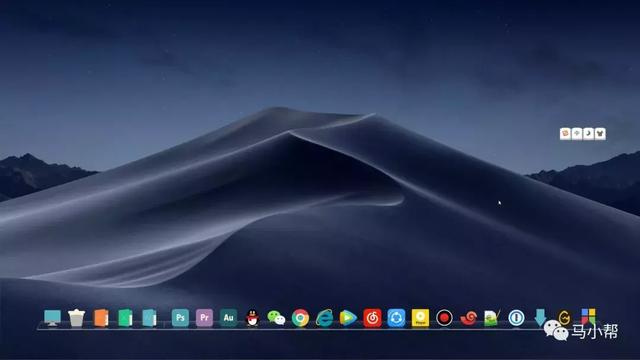Open the green folder in the dock

[125, 318]
